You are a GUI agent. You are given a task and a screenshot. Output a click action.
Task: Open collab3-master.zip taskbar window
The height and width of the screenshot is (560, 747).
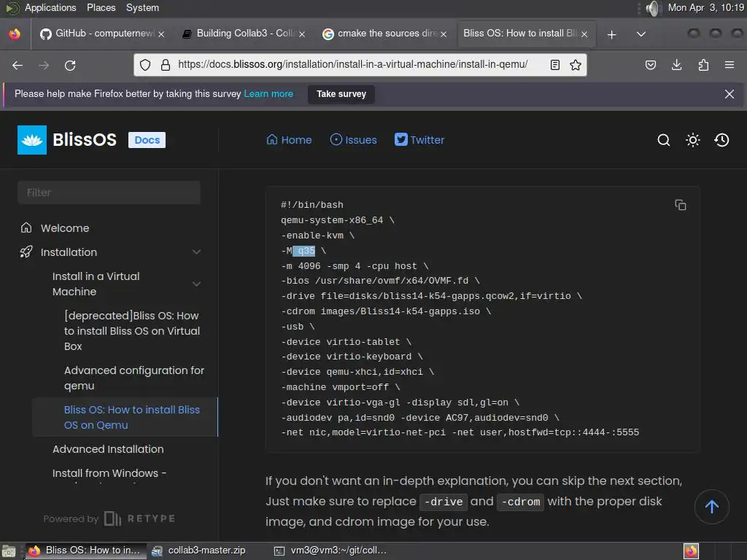point(198,551)
